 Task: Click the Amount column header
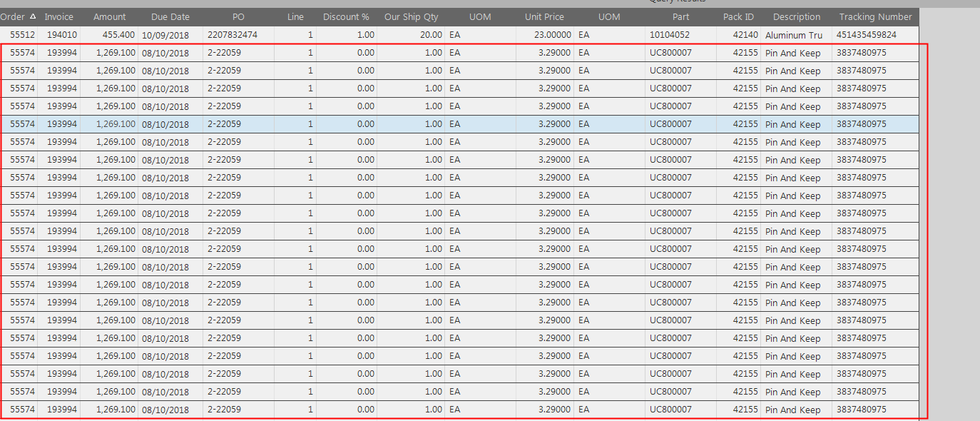[x=109, y=17]
